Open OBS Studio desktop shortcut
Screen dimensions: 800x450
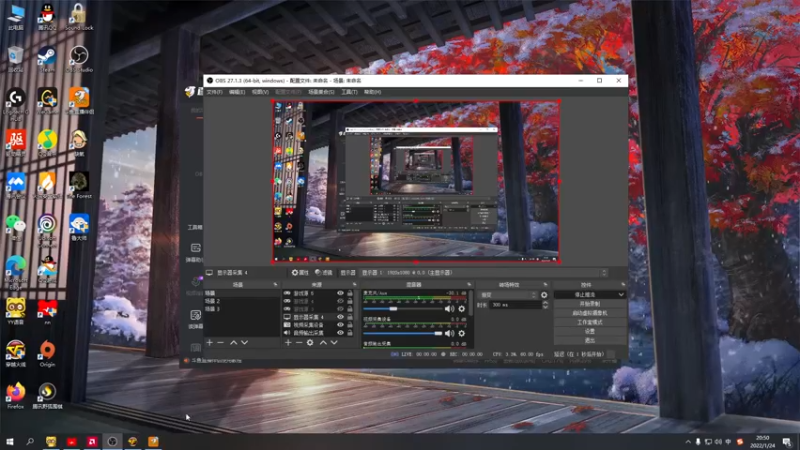tap(79, 59)
